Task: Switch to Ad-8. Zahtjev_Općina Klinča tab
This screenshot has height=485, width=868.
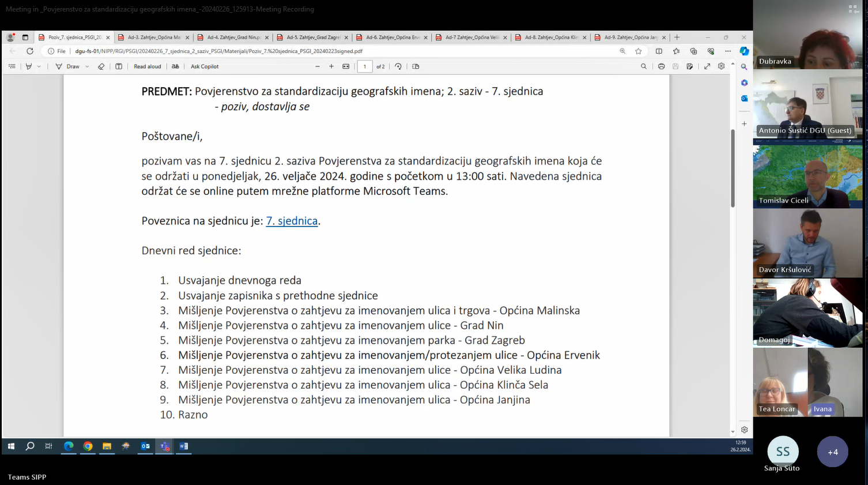Action: pyautogui.click(x=550, y=37)
